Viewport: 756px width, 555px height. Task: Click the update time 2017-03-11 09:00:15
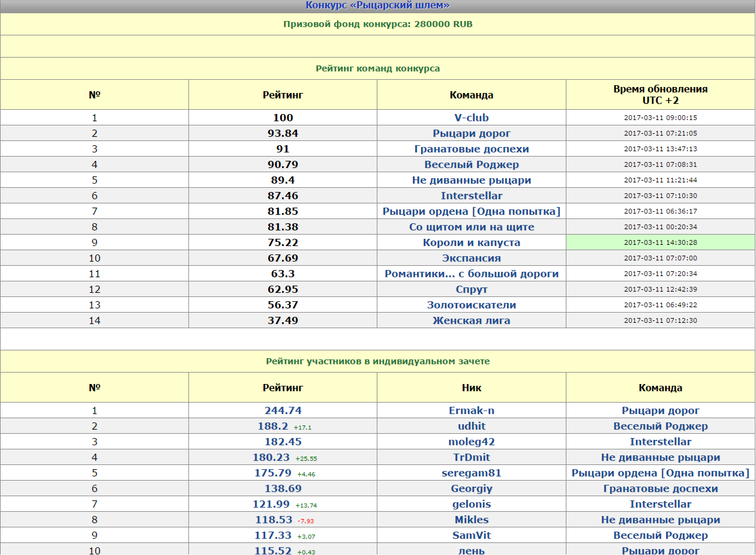coord(661,118)
